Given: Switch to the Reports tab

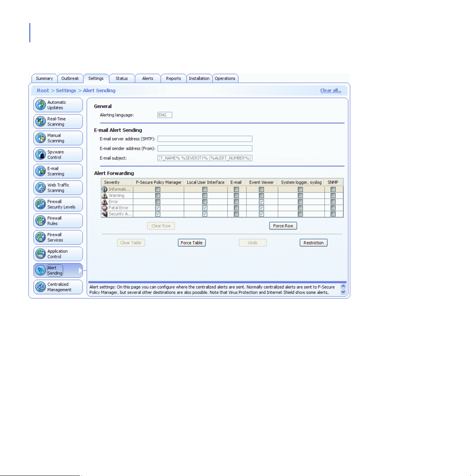Looking at the screenshot, I should (x=173, y=78).
